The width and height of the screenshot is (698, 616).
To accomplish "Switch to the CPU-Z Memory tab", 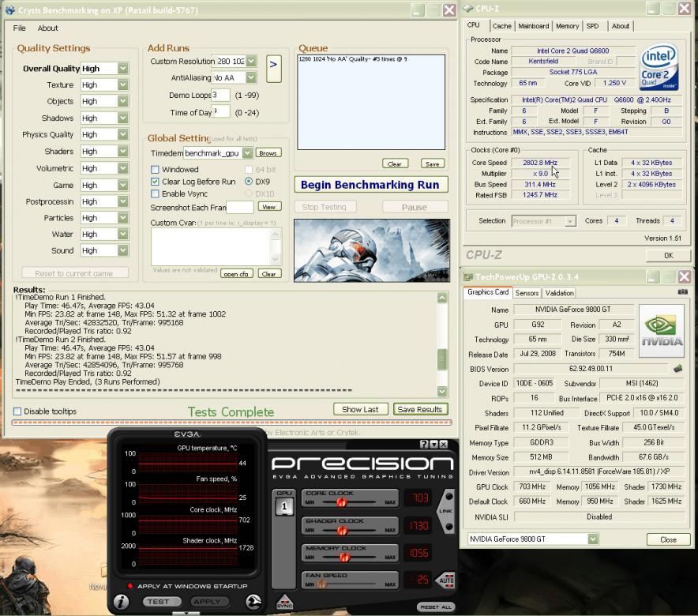I will coord(567,26).
